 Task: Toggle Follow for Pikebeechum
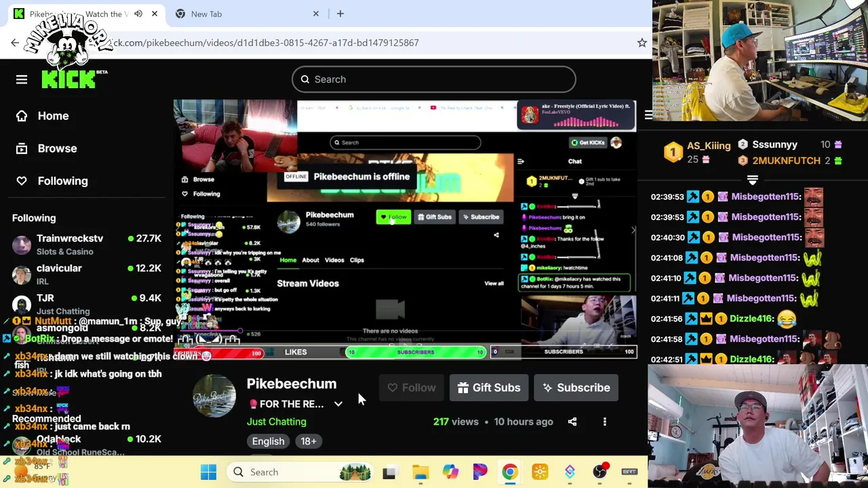[412, 388]
